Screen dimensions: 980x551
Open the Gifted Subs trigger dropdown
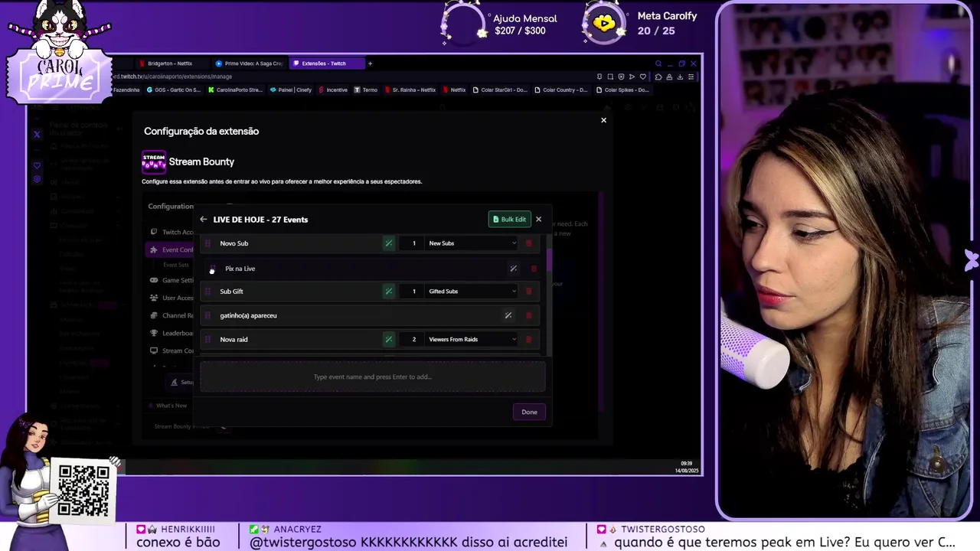coord(472,292)
